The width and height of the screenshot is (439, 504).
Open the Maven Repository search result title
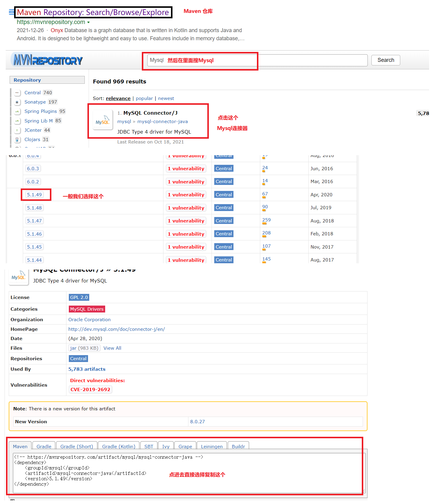point(93,12)
